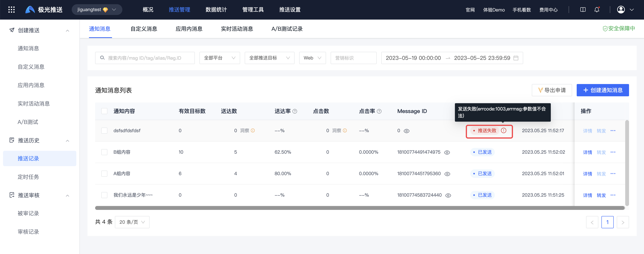The width and height of the screenshot is (644, 254).
Task: Open the user account avatar
Action: click(x=621, y=10)
